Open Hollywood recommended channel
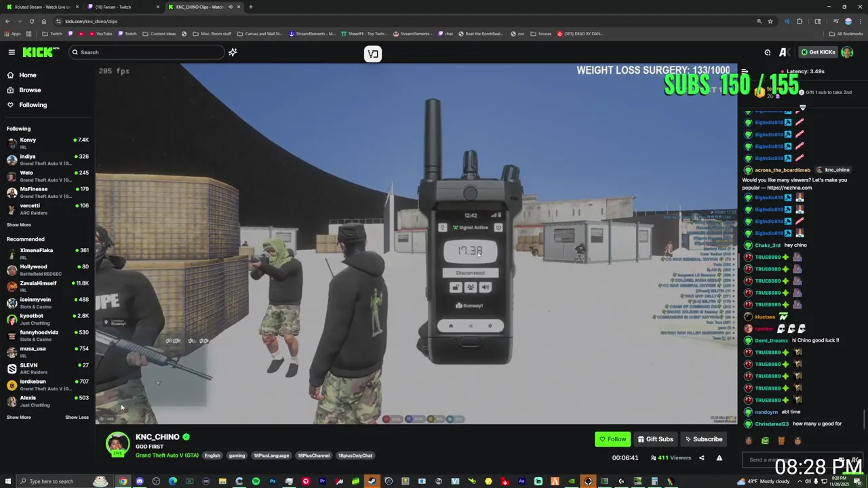The height and width of the screenshot is (488, 868). (x=47, y=270)
